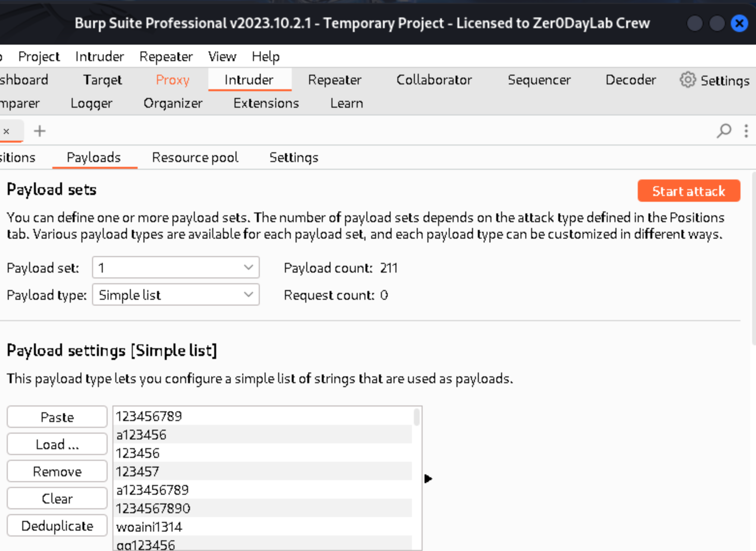Screen dimensions: 756x551
Task: Switch to the Target tab
Action: pos(102,80)
